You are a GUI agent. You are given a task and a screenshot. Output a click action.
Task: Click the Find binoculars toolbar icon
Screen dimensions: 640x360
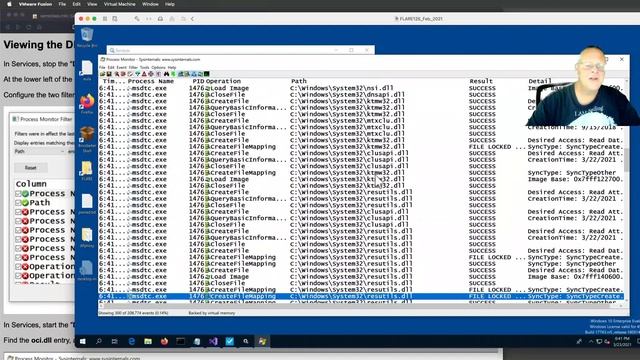click(166, 74)
